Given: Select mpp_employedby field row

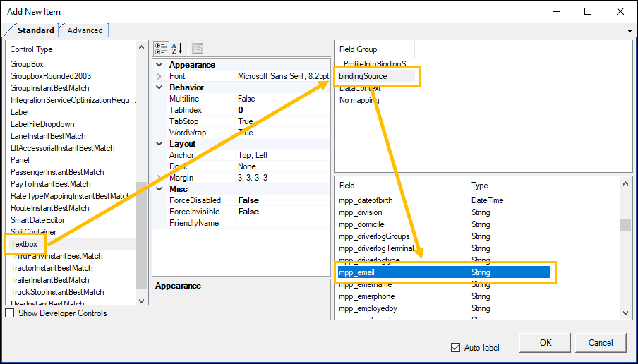Looking at the screenshot, I should pyautogui.click(x=444, y=308).
